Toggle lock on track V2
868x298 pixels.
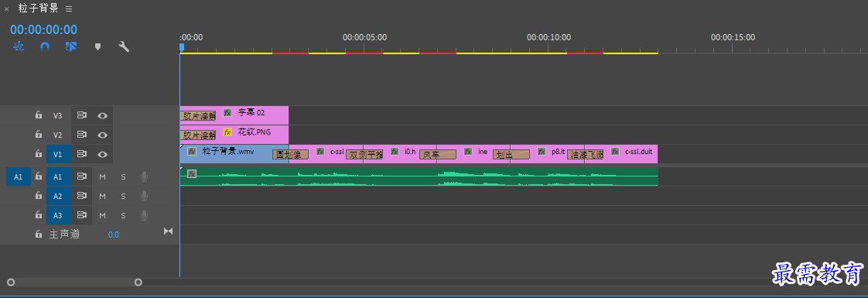click(38, 135)
